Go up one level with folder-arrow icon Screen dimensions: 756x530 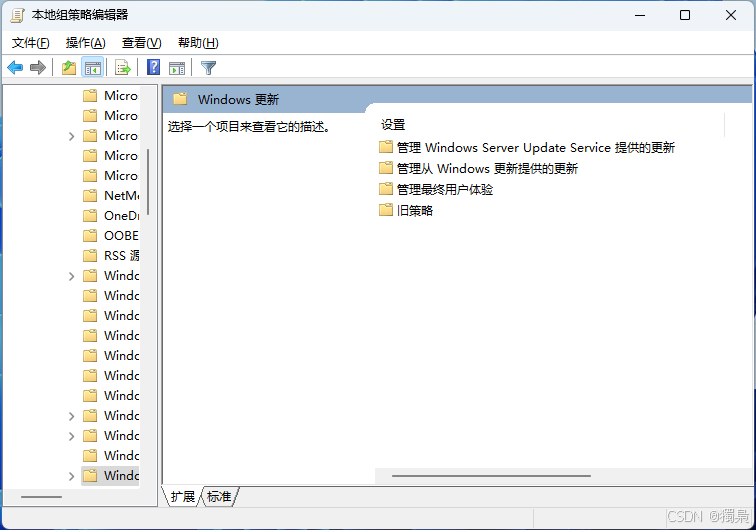click(69, 68)
